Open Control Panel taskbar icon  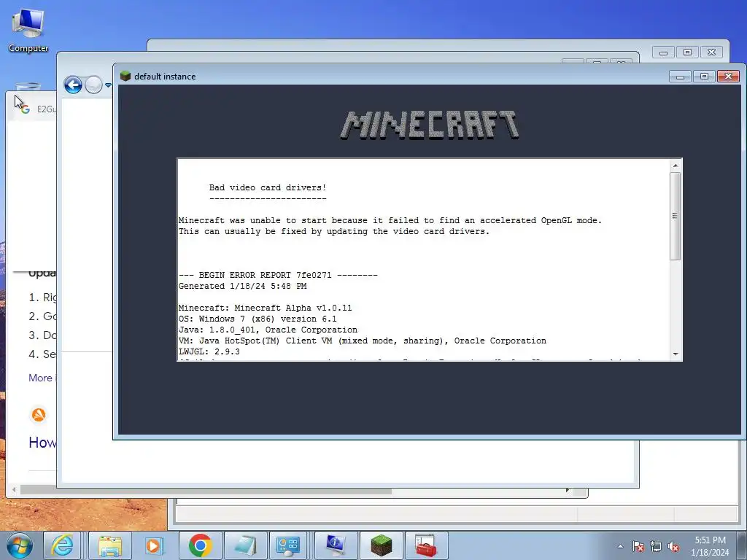287,545
